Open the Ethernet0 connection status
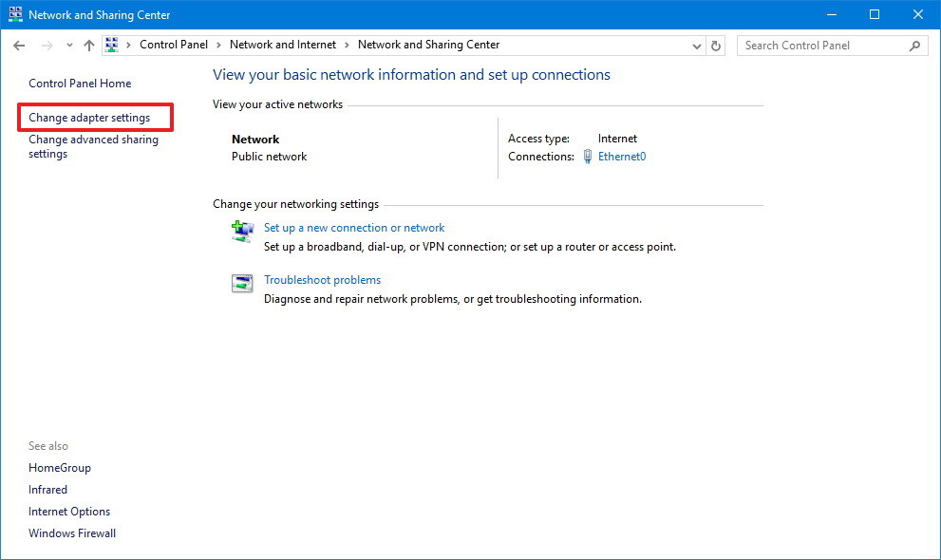 (623, 156)
